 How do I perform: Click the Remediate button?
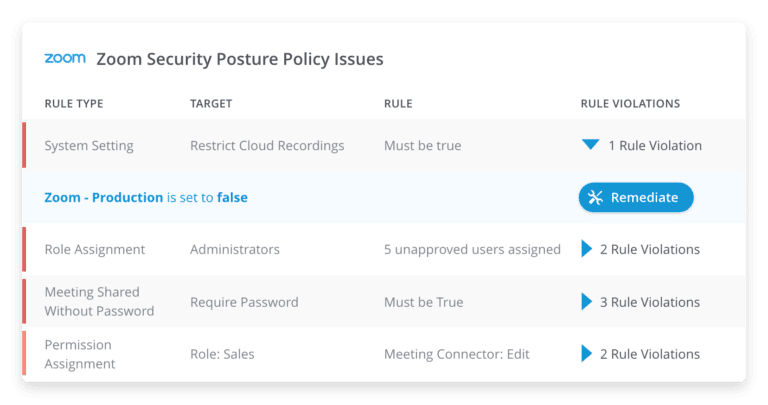636,197
